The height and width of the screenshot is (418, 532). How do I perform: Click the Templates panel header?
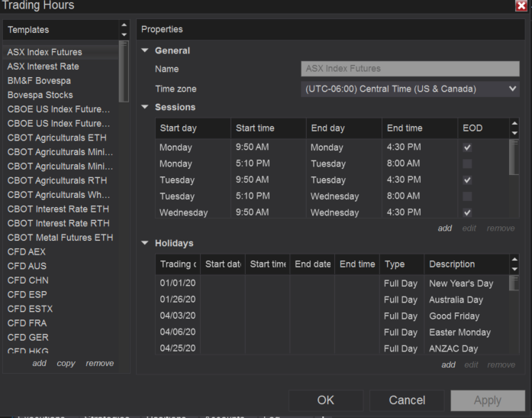61,30
